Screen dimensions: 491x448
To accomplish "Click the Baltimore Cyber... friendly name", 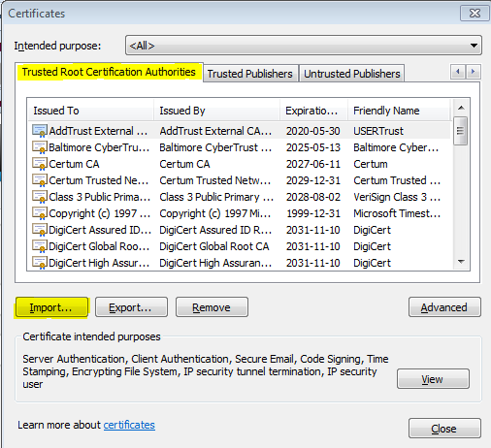I will (396, 147).
